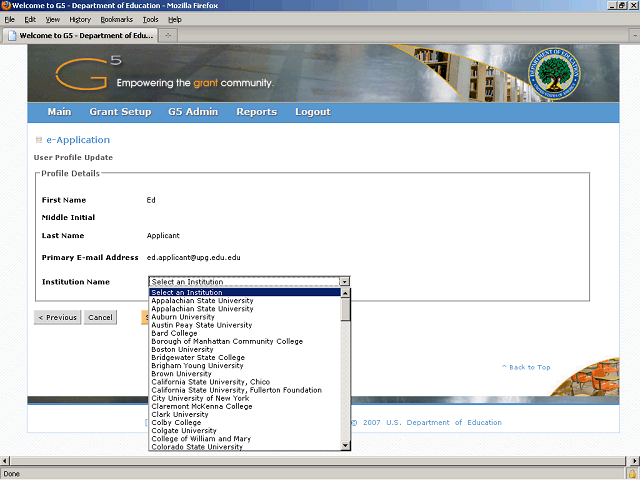
Task: Select Bridgewater State College
Action: click(244, 358)
